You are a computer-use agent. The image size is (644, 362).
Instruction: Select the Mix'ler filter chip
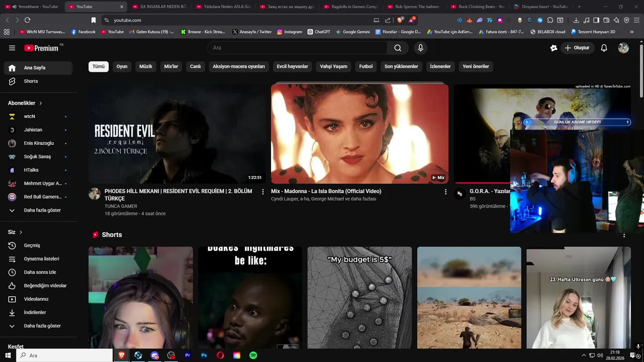(x=171, y=66)
